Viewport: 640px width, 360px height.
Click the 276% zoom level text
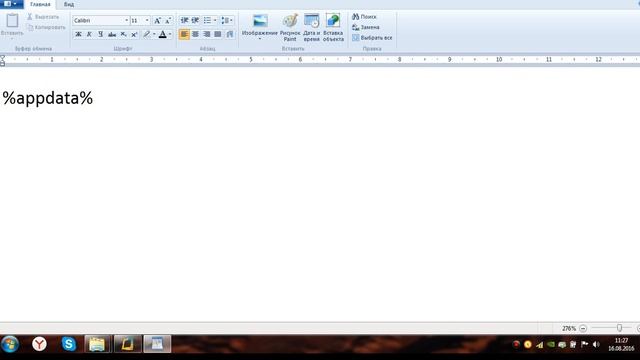click(x=569, y=328)
